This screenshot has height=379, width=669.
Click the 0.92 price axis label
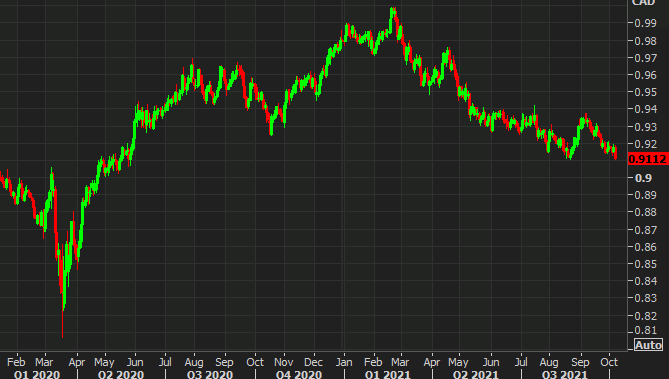pyautogui.click(x=645, y=144)
